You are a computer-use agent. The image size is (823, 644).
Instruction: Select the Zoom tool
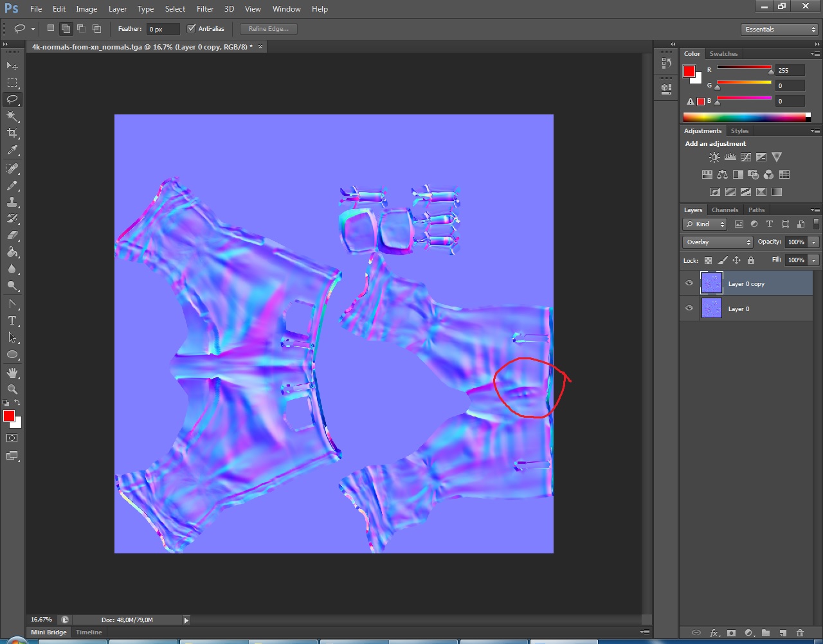coord(12,389)
